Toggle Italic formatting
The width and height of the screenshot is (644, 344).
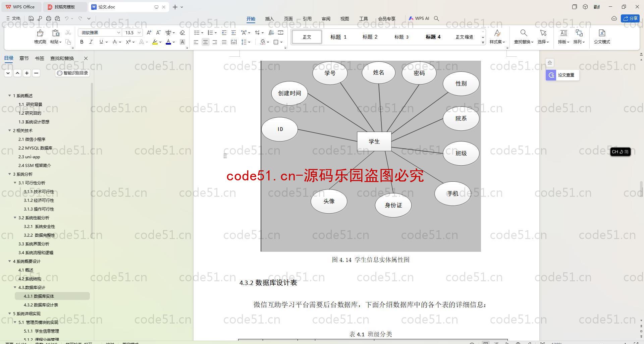[x=91, y=42]
